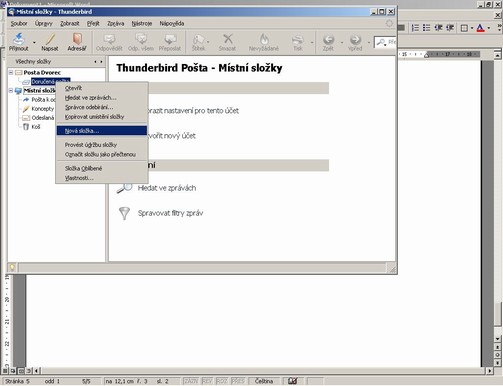Select Nová složka… in context menu

point(102,131)
